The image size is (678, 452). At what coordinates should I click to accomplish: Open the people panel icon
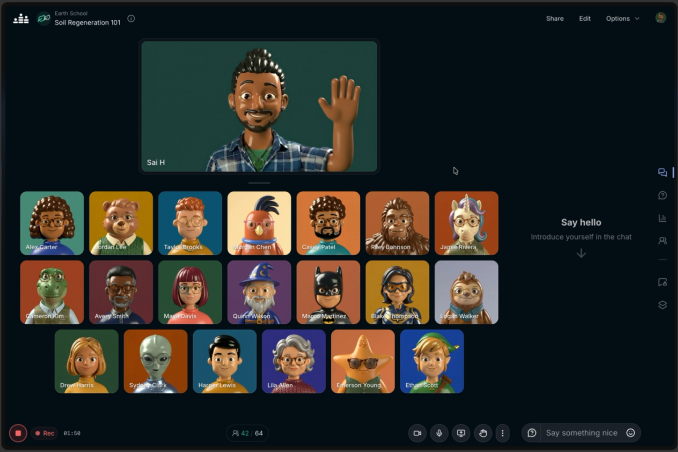[662, 240]
